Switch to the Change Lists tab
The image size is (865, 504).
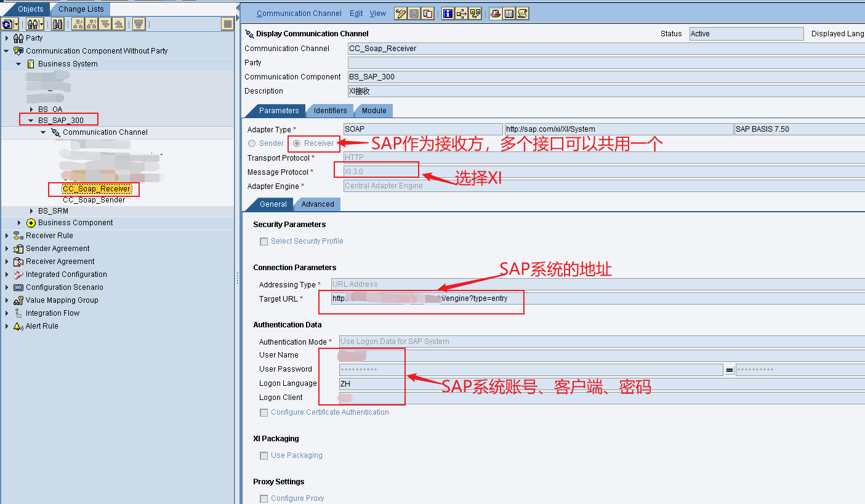81,9
